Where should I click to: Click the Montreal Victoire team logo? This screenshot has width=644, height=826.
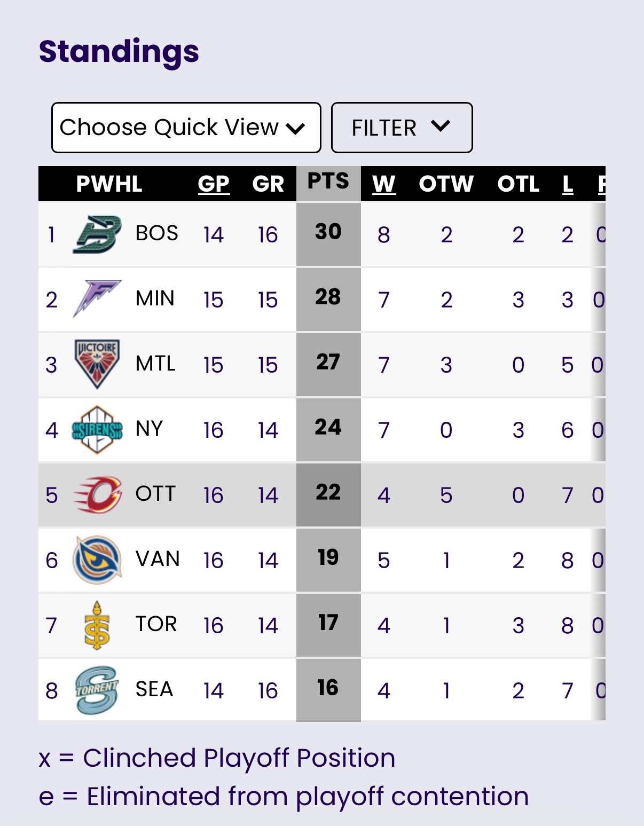(x=97, y=364)
